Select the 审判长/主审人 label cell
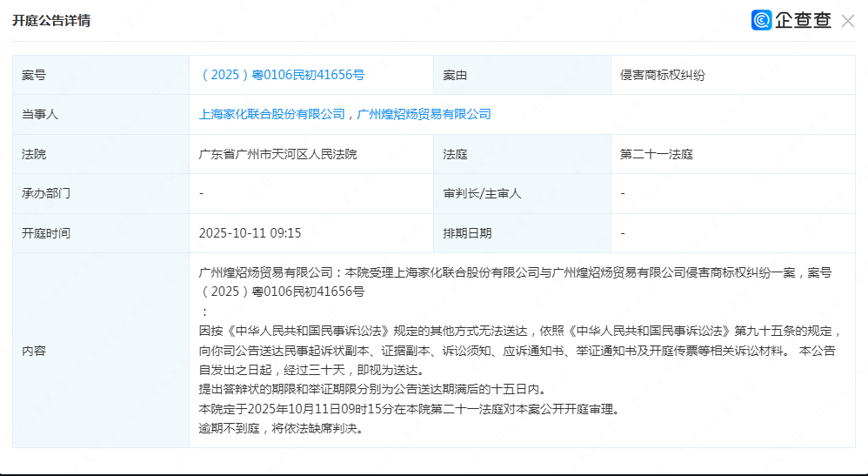The image size is (868, 476). [x=522, y=193]
